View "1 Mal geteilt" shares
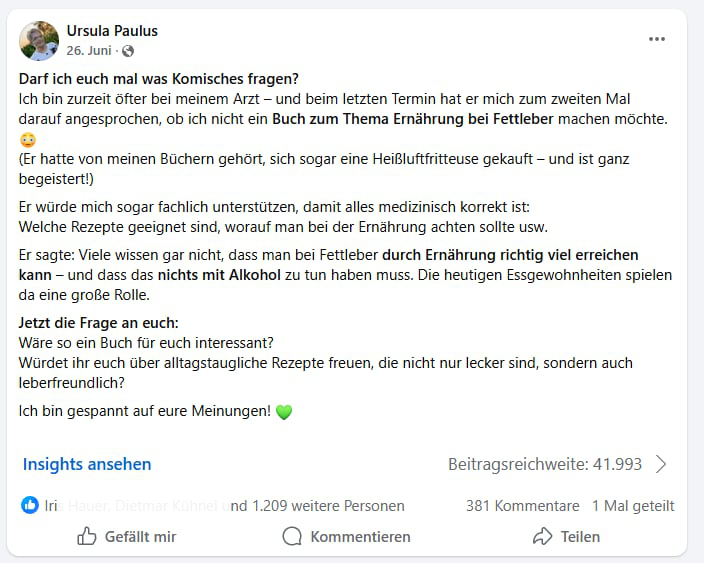This screenshot has height=563, width=704. click(x=633, y=506)
